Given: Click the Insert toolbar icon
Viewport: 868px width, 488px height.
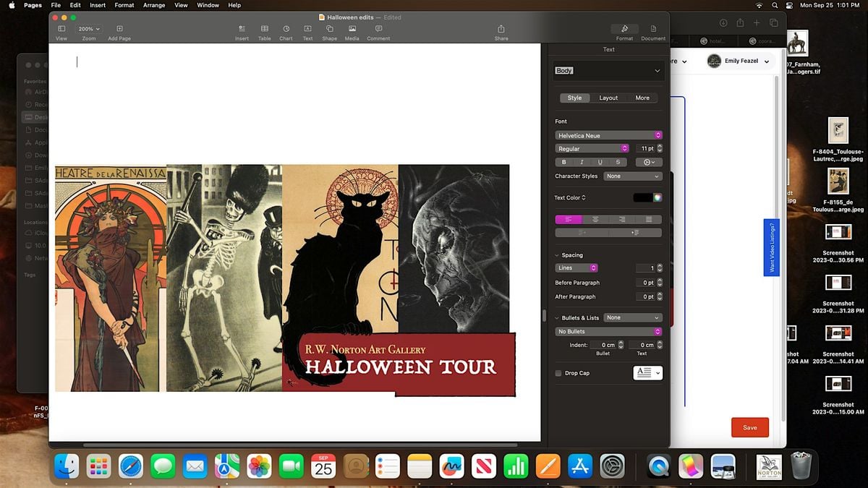Looking at the screenshot, I should click(x=242, y=29).
